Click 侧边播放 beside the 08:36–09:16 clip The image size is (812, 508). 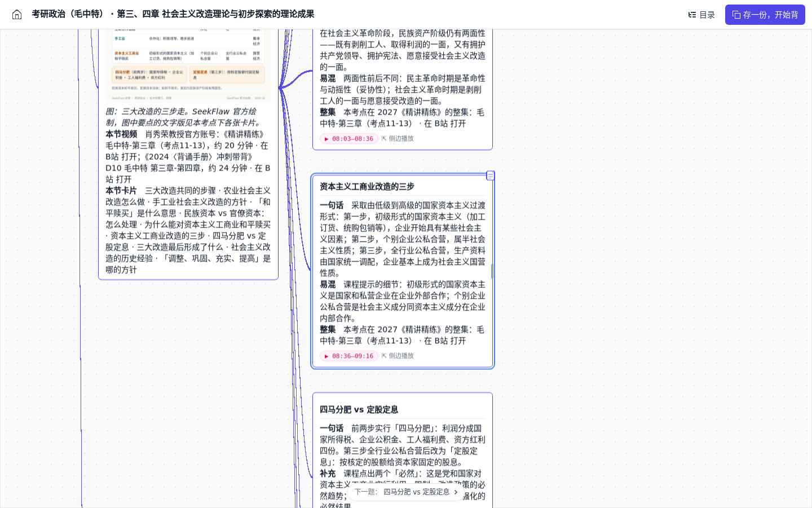pos(398,356)
